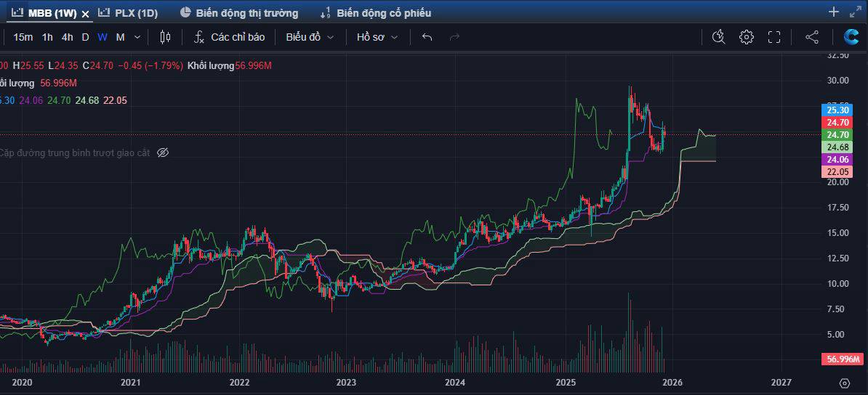Close the MBB (1W) tab
This screenshot has height=395, width=868.
coord(85,13)
